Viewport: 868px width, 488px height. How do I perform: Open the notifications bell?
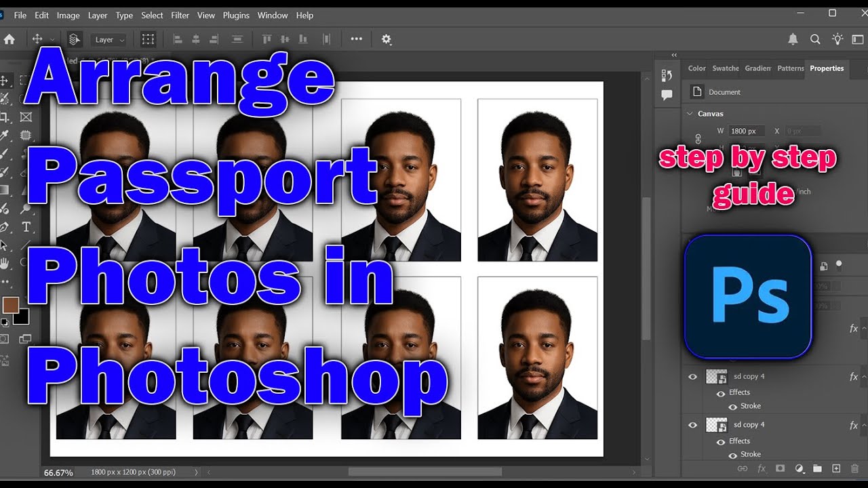click(793, 39)
